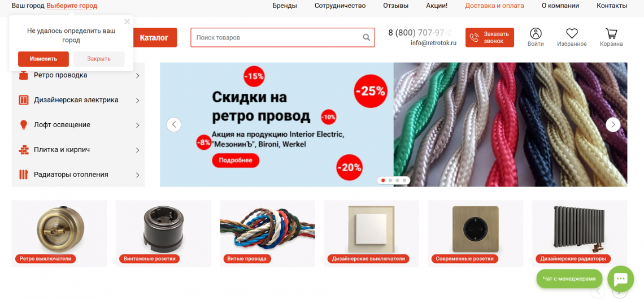The height and width of the screenshot is (299, 644).
Task: Focus the Поиск товаров search field
Action: (282, 37)
